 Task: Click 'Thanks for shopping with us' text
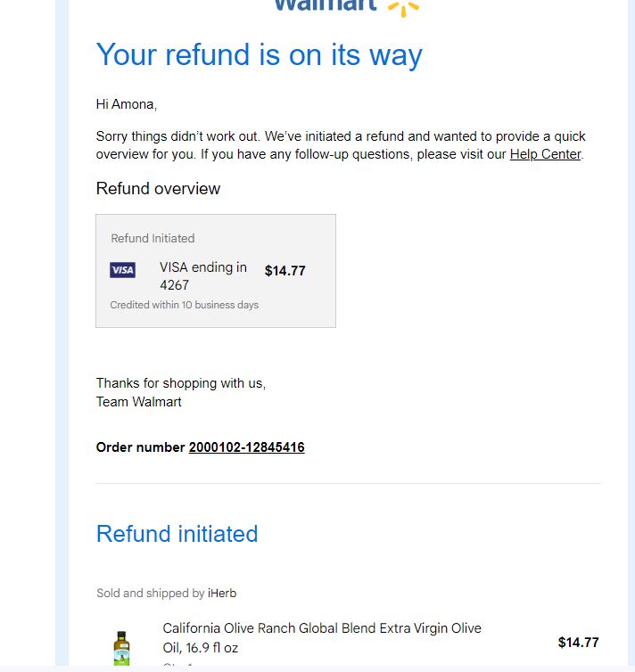[x=180, y=383]
